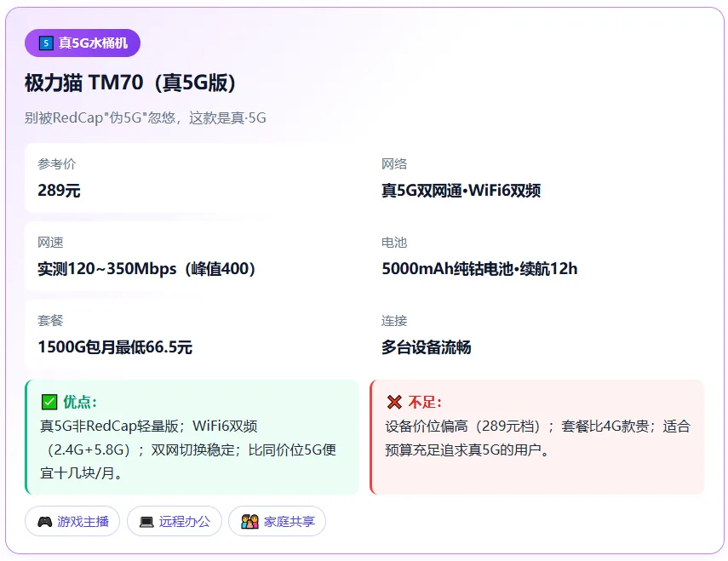Click the family icon in 家庭共享 tag
Screen dimensions: 728x561
click(x=249, y=522)
